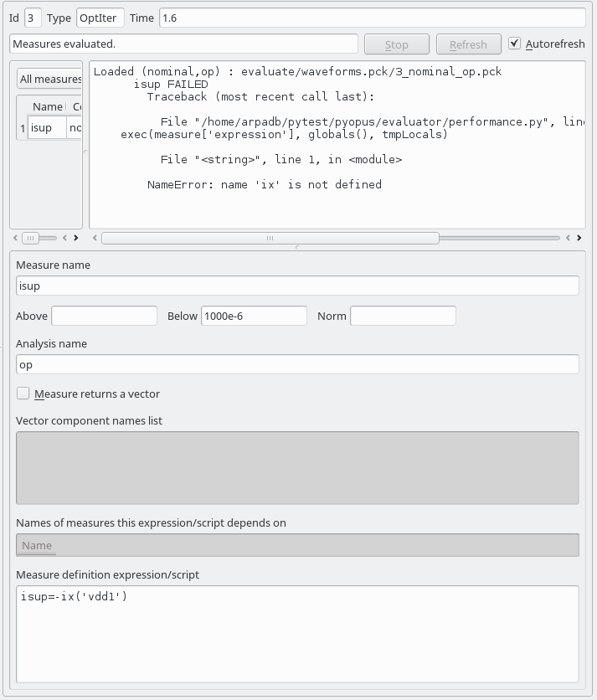
Task: Click the measures list scrollbar thumb
Action: 31,238
